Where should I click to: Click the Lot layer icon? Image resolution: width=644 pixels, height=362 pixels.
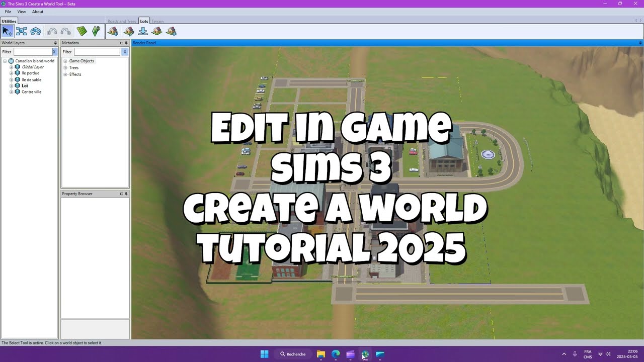pyautogui.click(x=18, y=85)
